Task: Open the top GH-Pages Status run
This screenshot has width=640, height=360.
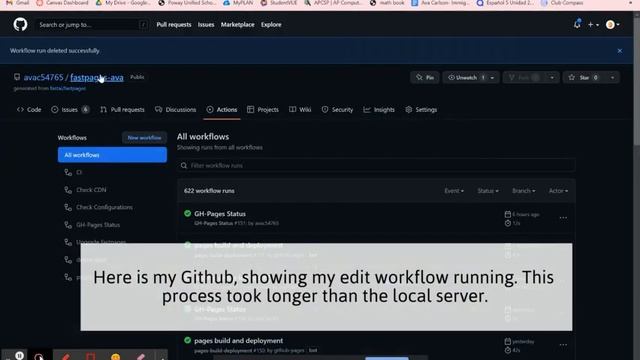Action: [220, 213]
